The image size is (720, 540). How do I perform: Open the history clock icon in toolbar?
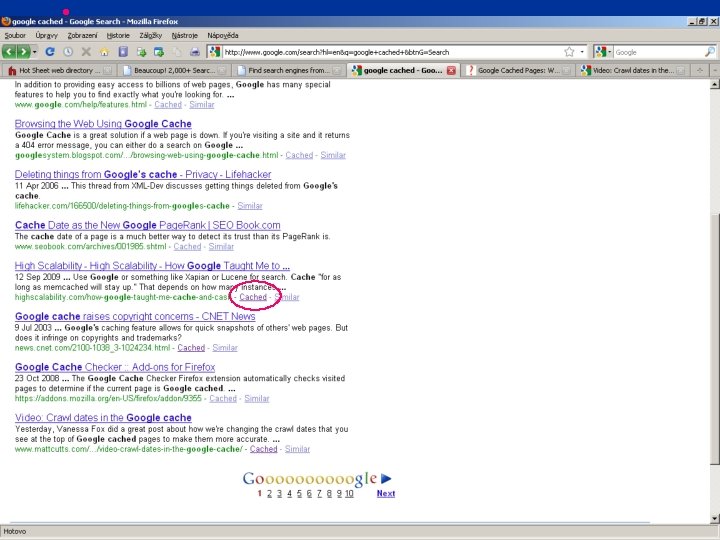pyautogui.click(x=68, y=52)
